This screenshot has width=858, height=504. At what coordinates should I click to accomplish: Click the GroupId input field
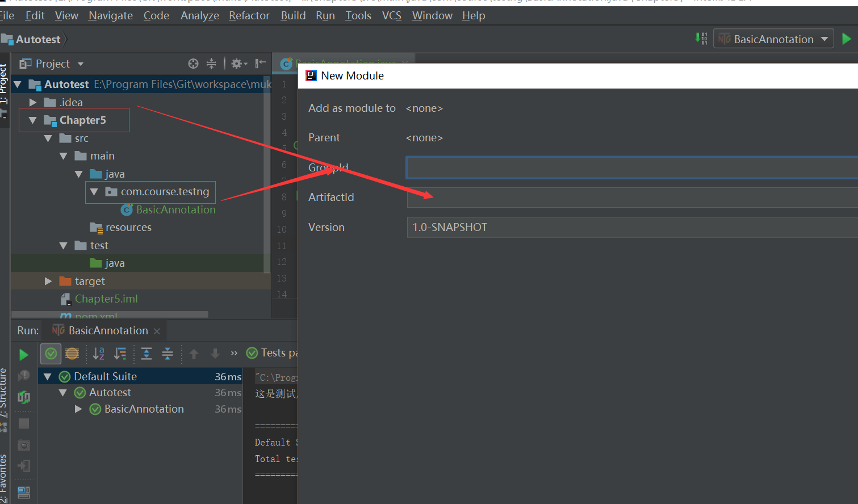pos(632,168)
